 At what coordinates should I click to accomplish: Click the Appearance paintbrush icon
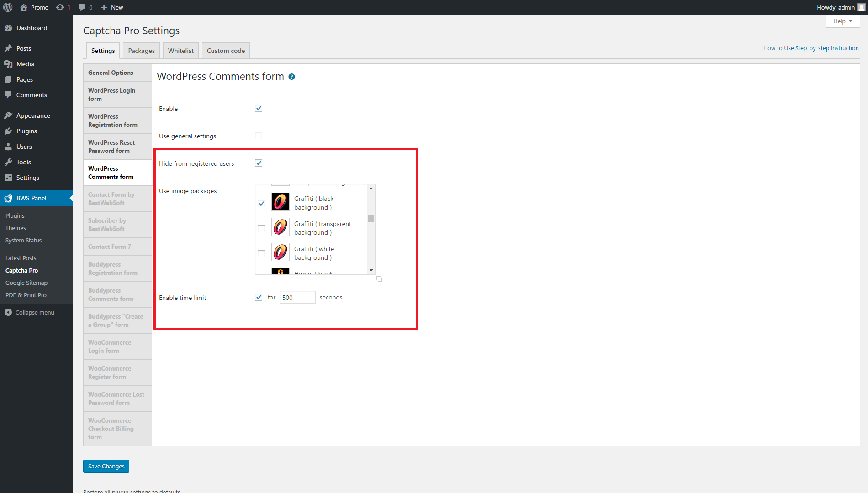point(8,115)
